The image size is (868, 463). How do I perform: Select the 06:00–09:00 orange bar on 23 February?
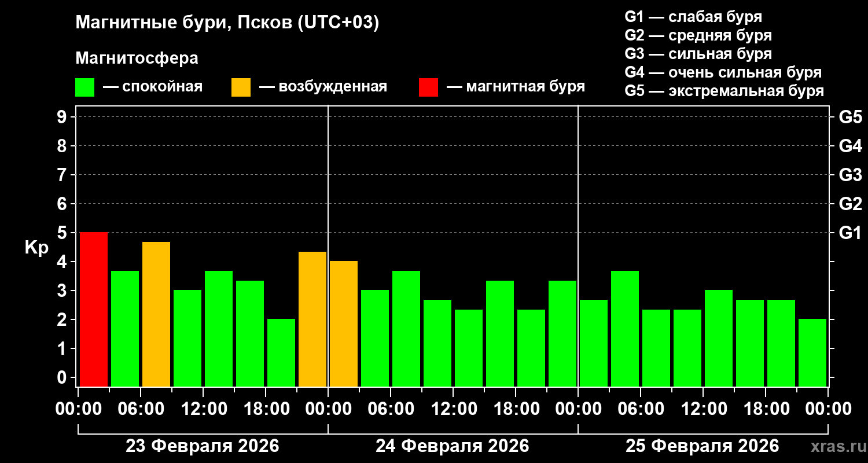click(x=156, y=314)
